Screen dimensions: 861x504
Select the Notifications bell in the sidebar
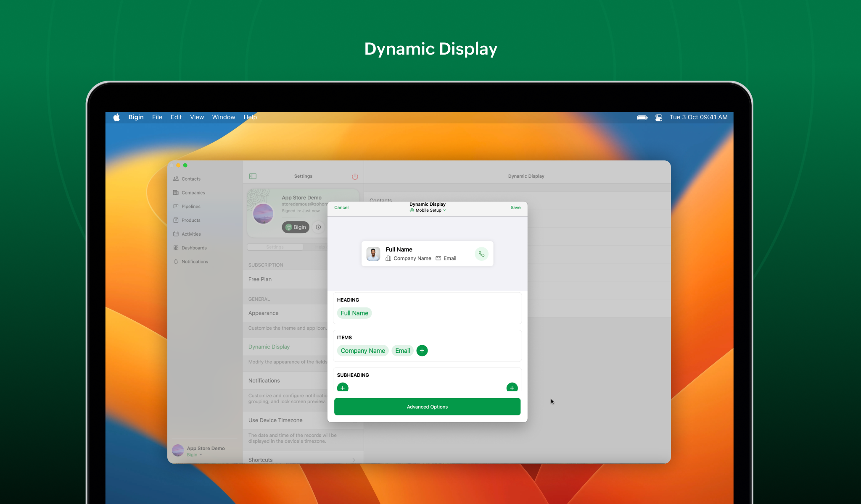pos(176,261)
